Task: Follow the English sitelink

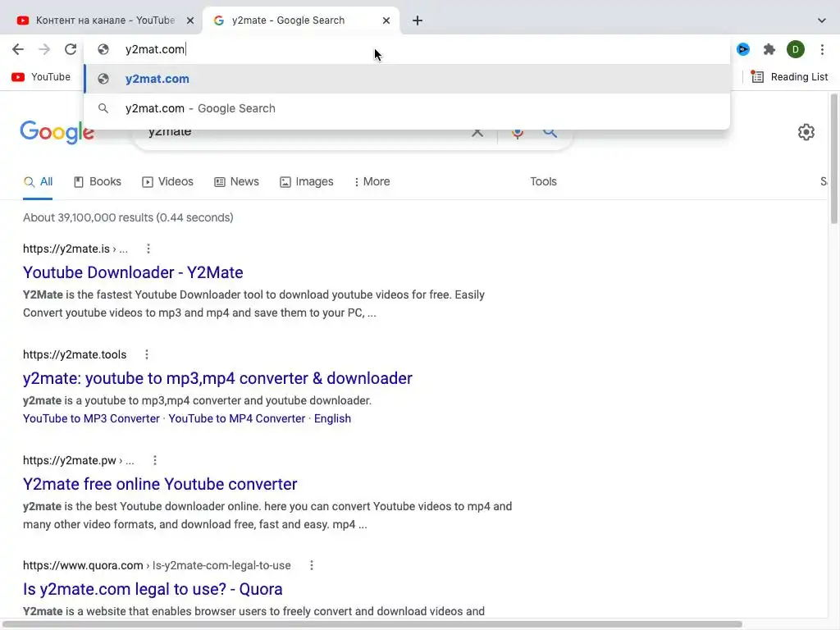Action: pos(332,418)
